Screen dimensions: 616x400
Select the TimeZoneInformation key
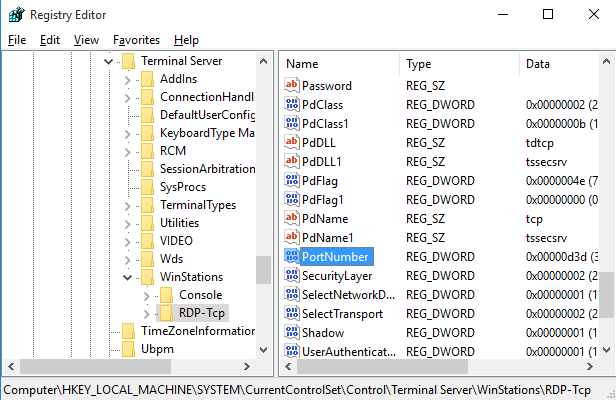pos(198,331)
